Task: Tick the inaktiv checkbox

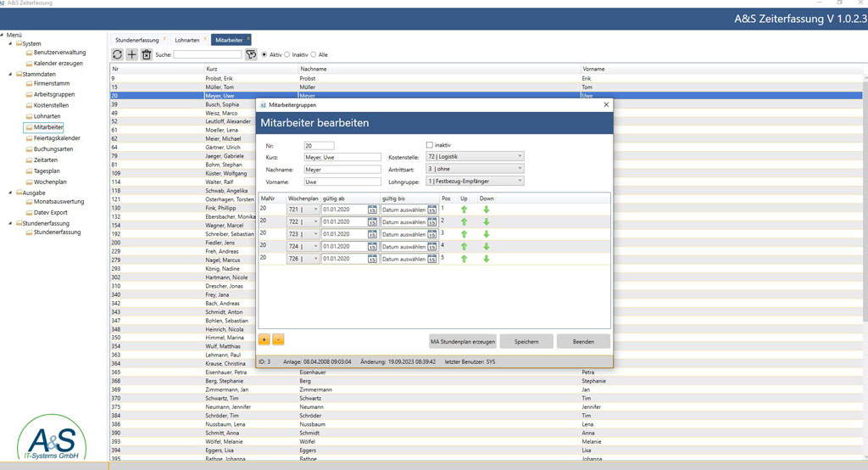Action: [x=429, y=145]
